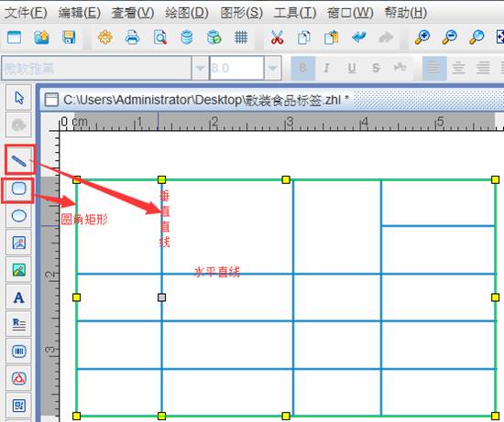Choose the ellipse drawing tool
The image size is (504, 422).
(18, 215)
